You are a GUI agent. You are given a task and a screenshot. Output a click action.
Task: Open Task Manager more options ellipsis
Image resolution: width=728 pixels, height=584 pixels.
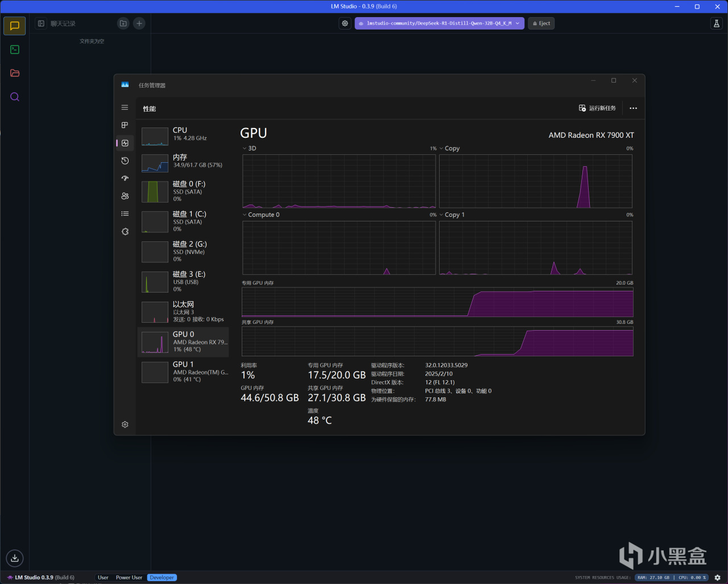pyautogui.click(x=634, y=108)
